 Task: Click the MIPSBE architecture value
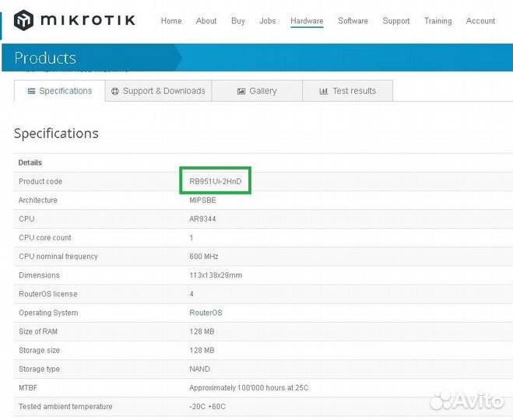[x=202, y=200]
